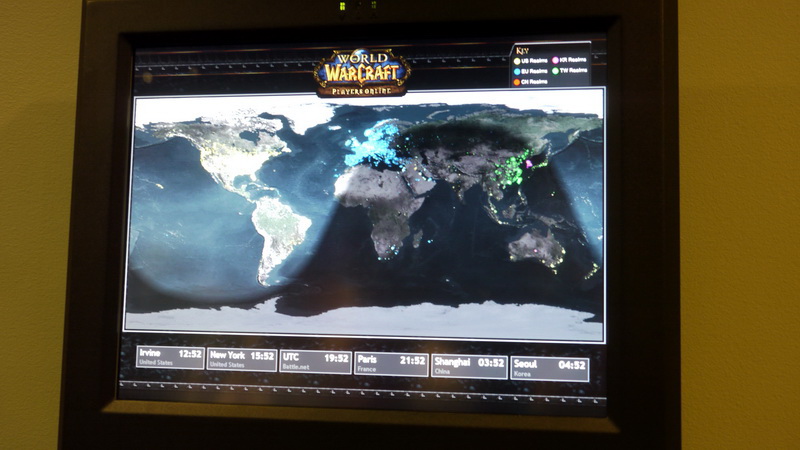
Task: Click the pink KR Realms key dot
Action: 556,60
